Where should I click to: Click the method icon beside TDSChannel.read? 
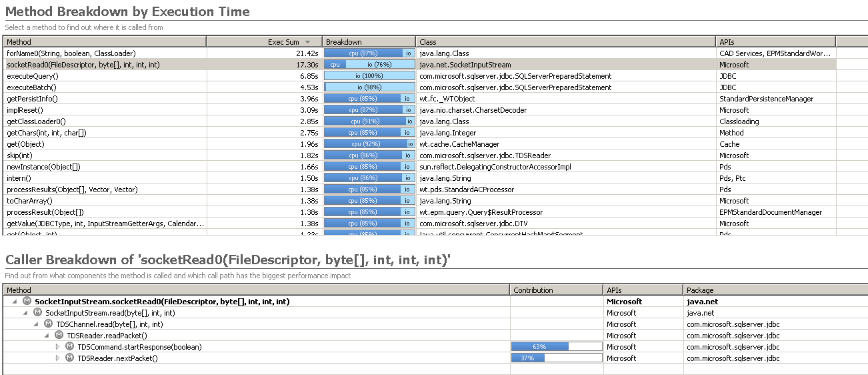(x=48, y=324)
